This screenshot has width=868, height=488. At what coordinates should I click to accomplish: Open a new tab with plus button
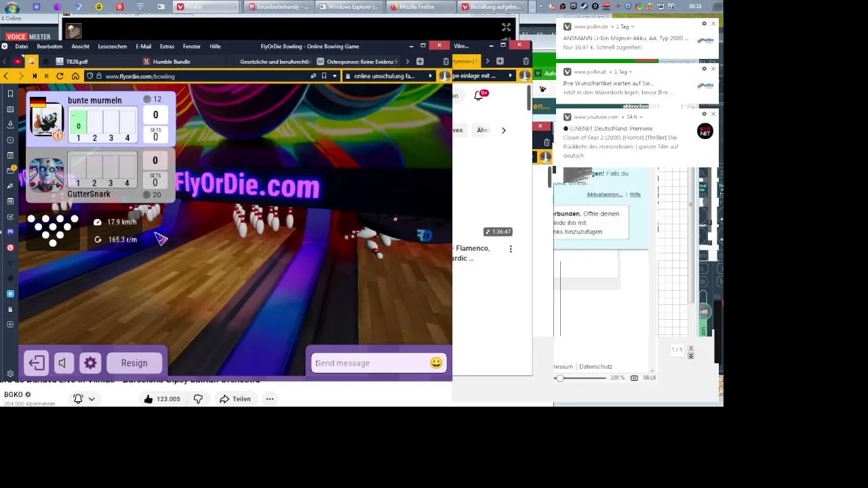click(420, 62)
